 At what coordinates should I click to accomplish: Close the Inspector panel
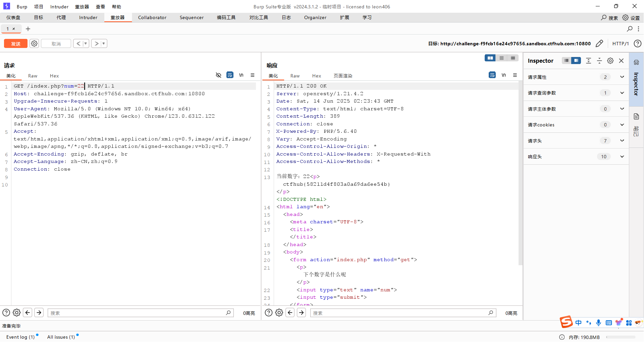pos(621,61)
